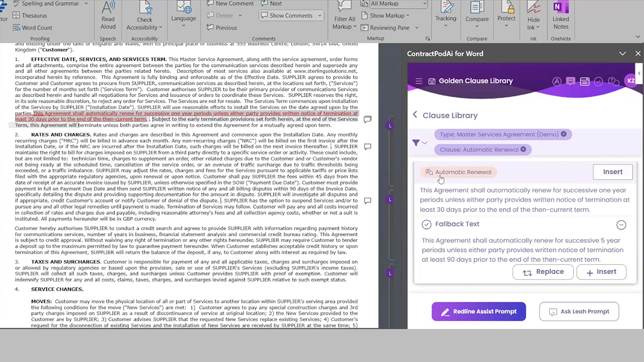Go to the Previous comment

tap(222, 28)
